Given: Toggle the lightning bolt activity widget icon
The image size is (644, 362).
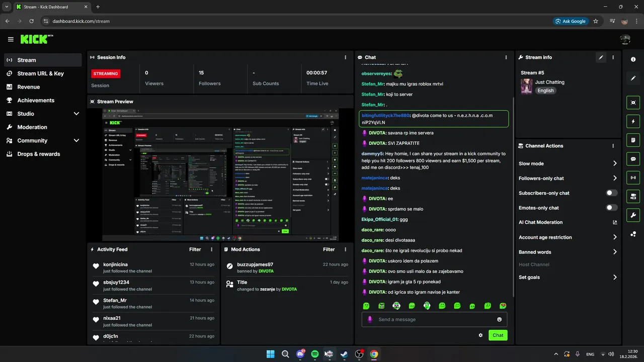Looking at the screenshot, I should click(633, 121).
